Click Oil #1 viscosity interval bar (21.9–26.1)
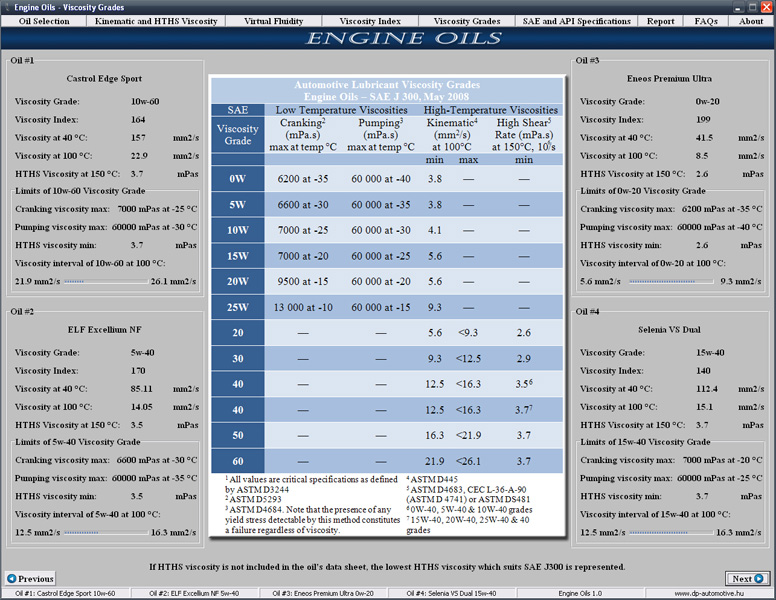 pos(106,281)
